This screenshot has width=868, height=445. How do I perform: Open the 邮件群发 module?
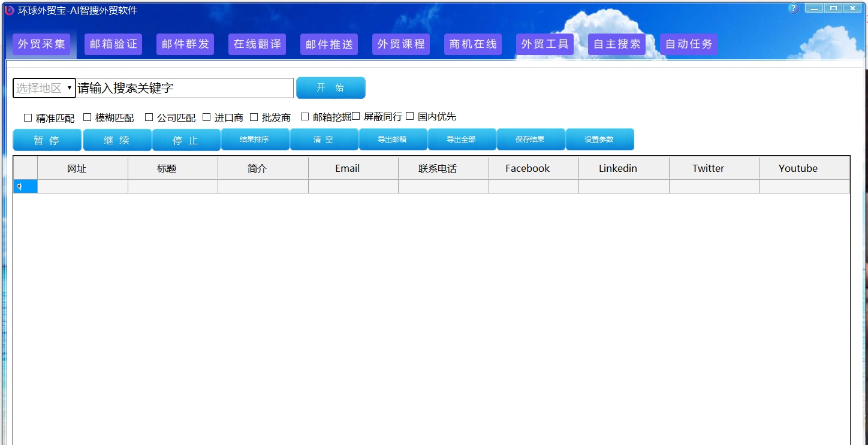pyautogui.click(x=185, y=44)
